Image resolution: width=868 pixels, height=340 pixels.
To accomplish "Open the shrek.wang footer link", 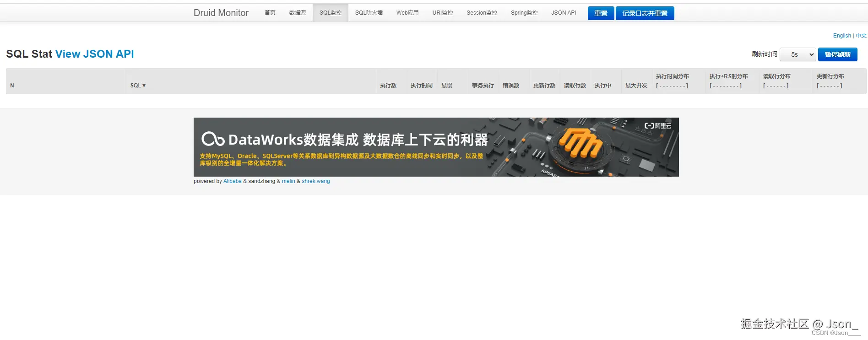I will [x=315, y=181].
